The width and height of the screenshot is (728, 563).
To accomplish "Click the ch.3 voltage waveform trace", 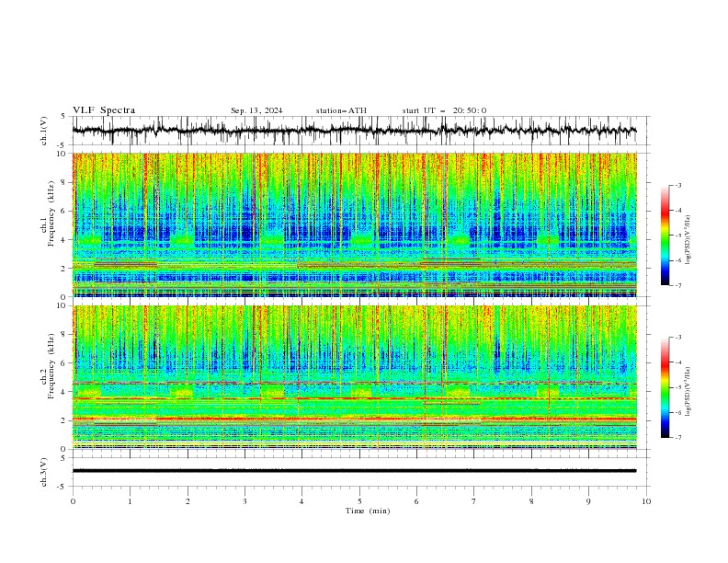I will pyautogui.click(x=354, y=471).
